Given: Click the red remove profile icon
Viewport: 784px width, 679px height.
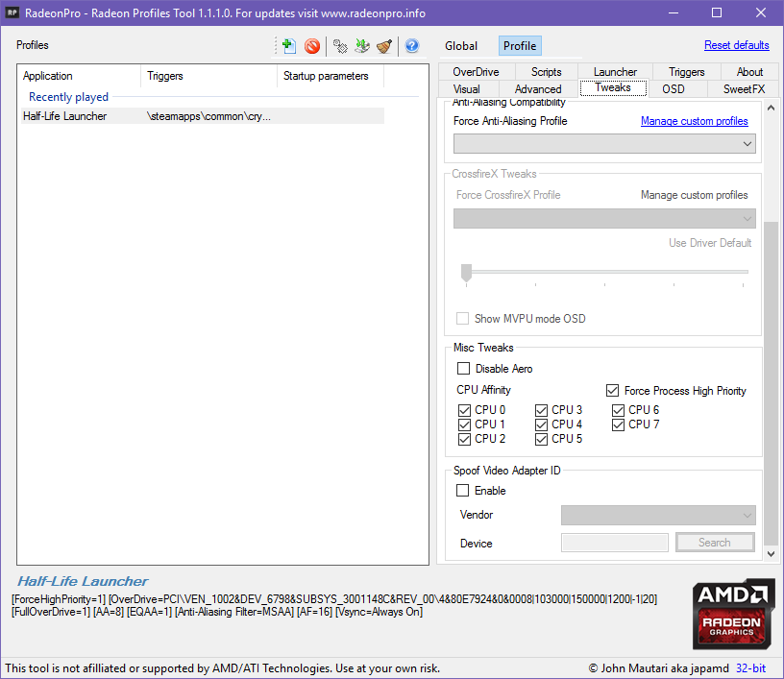Looking at the screenshot, I should pos(312,46).
